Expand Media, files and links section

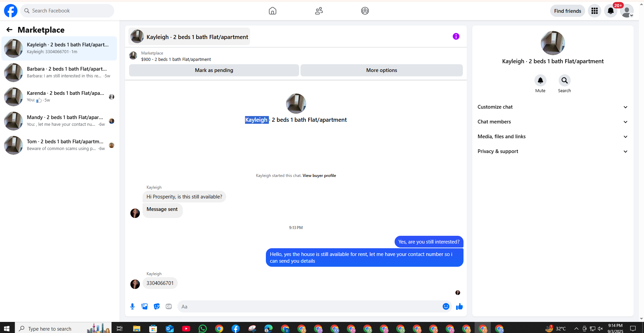(x=553, y=137)
